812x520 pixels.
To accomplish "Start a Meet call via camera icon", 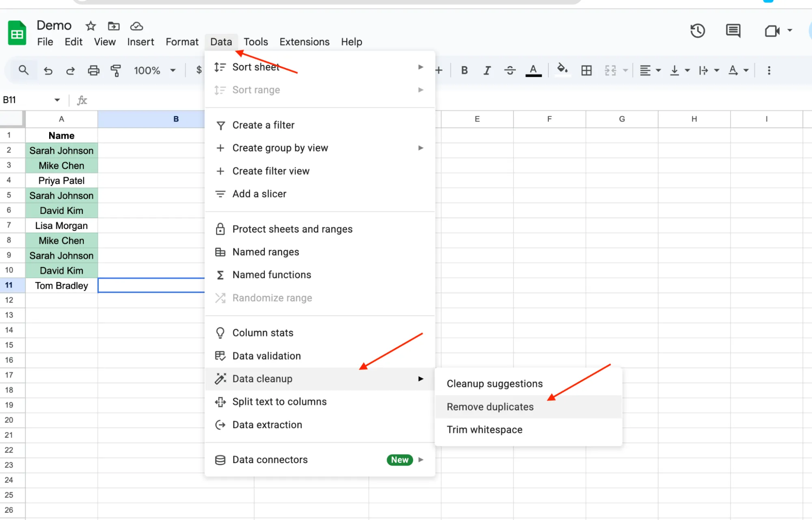I will click(772, 30).
